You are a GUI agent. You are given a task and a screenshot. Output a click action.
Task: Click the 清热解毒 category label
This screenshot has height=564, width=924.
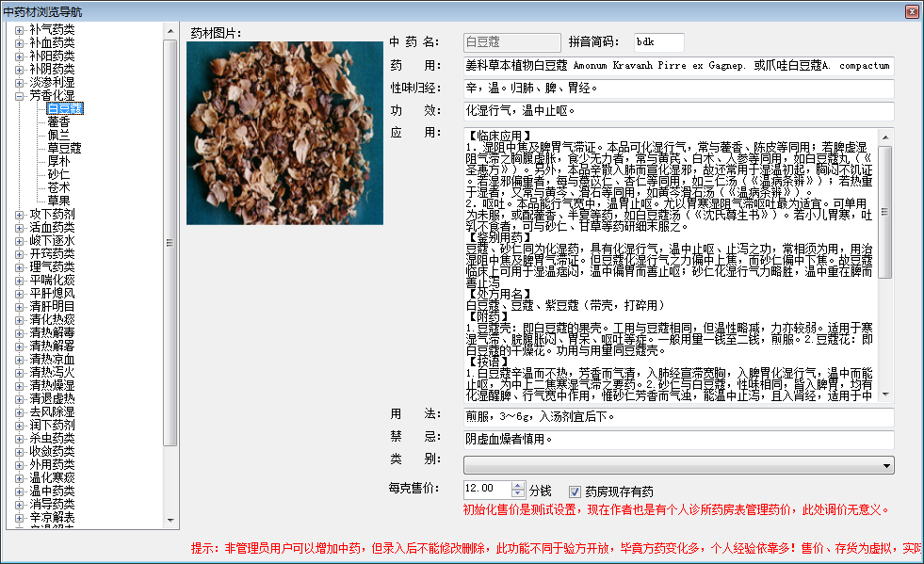click(x=52, y=333)
